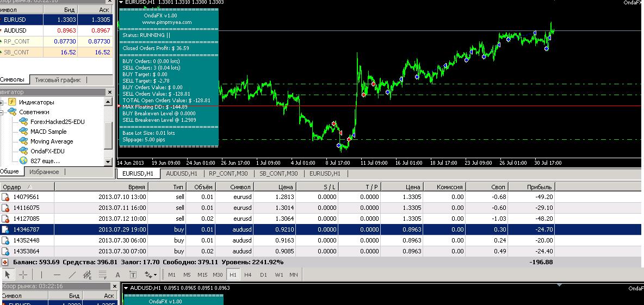Screen dimensions: 644x305
Task: Click the buy order icon for 14346787
Action: click(x=5, y=229)
